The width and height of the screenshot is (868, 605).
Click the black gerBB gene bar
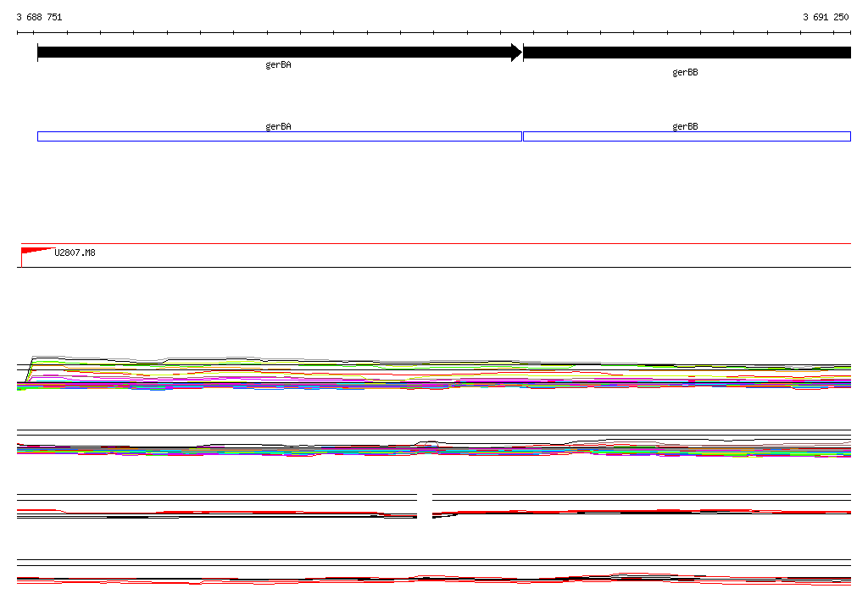(687, 53)
